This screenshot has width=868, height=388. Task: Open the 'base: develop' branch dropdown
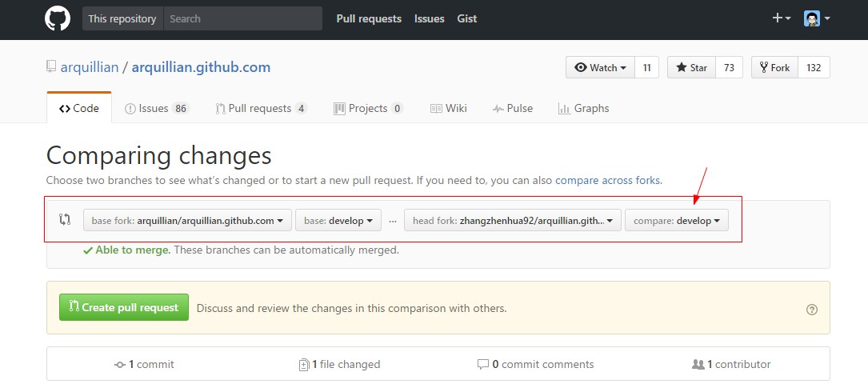point(338,220)
